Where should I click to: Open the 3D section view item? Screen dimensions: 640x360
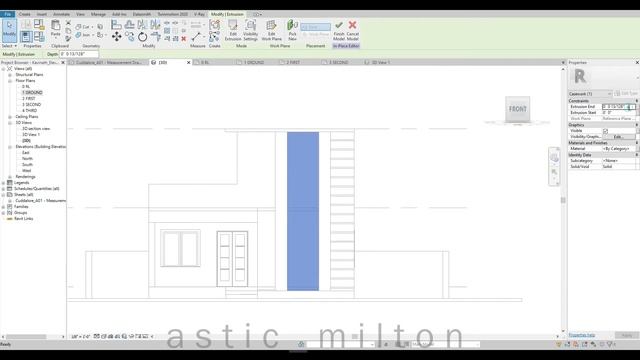[36, 129]
